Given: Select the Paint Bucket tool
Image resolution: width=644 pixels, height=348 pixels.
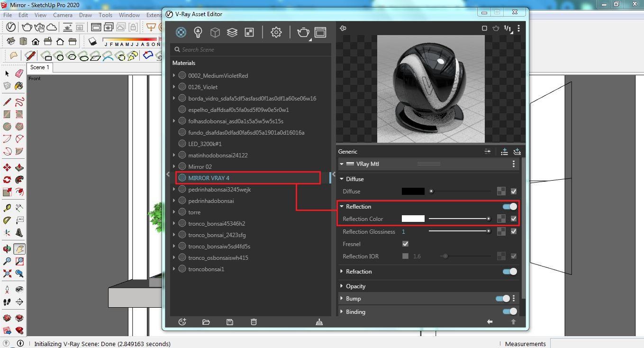Looking at the screenshot, I should point(19,86).
